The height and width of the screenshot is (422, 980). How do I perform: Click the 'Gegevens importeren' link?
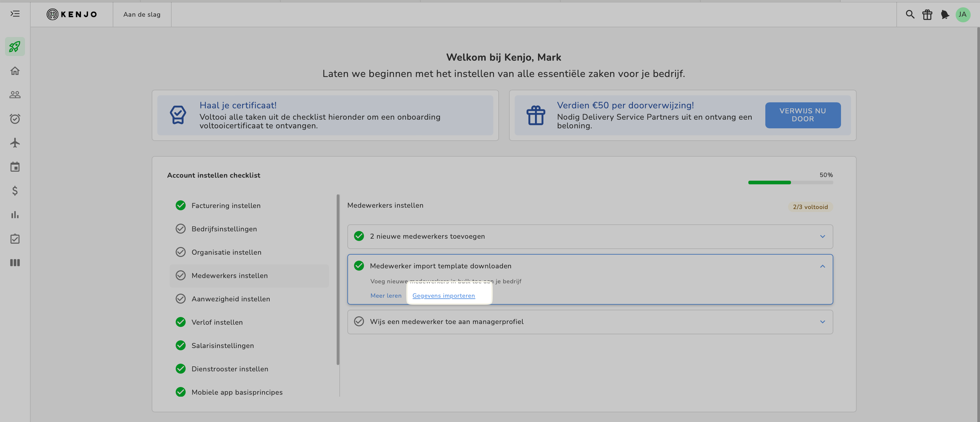(x=443, y=296)
